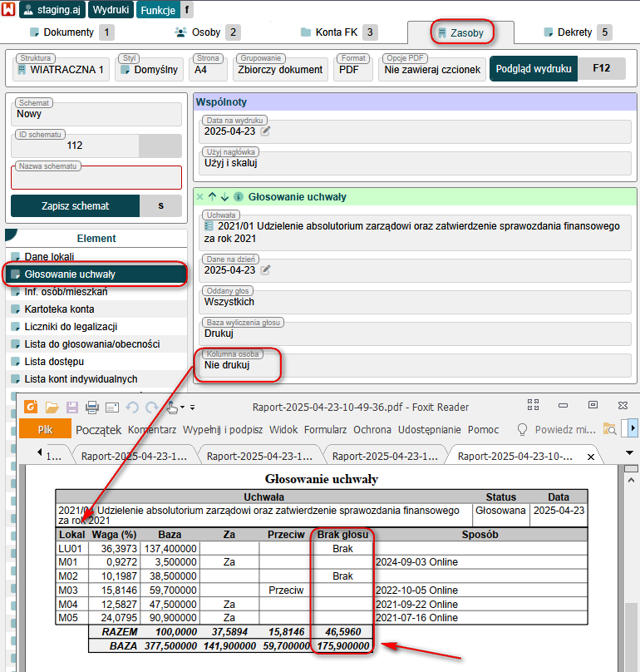The height and width of the screenshot is (672, 640).
Task: Open Foxit Komentarz ribbon tab
Action: click(x=152, y=430)
